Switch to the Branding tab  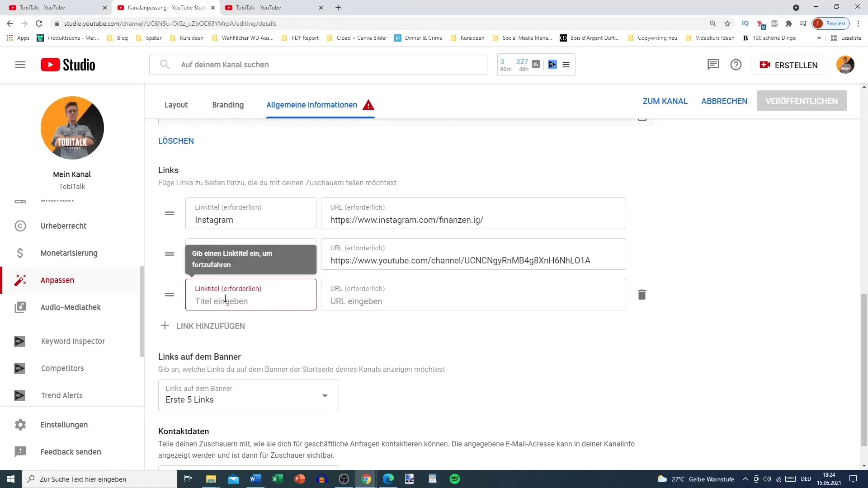coord(228,105)
